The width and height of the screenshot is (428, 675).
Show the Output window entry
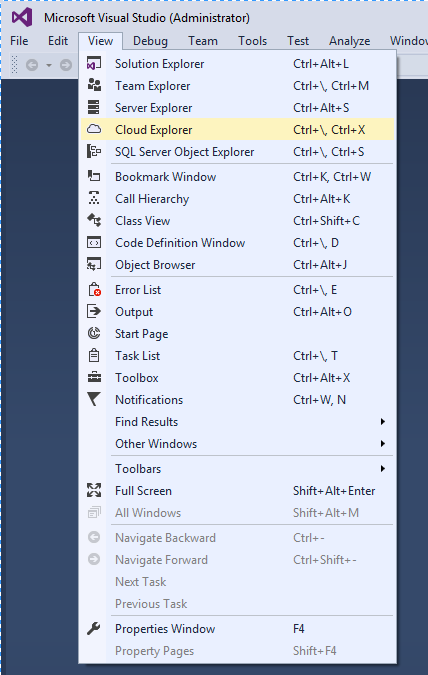click(x=238, y=311)
